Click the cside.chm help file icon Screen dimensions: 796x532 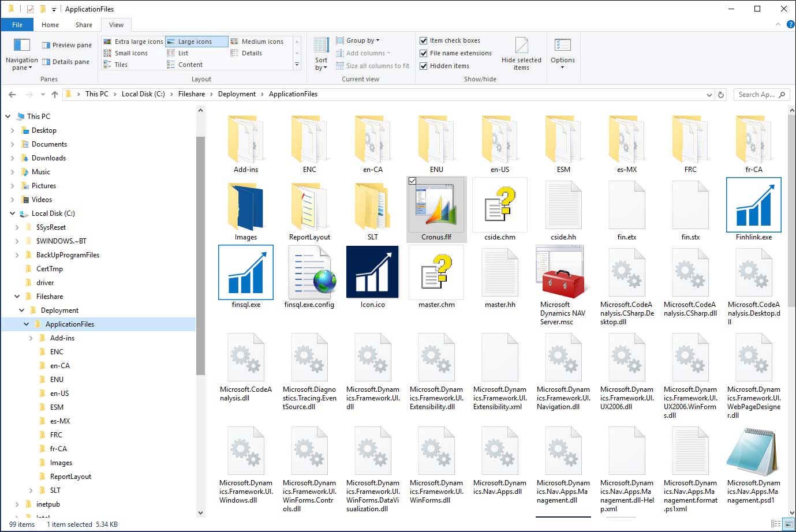pos(499,205)
